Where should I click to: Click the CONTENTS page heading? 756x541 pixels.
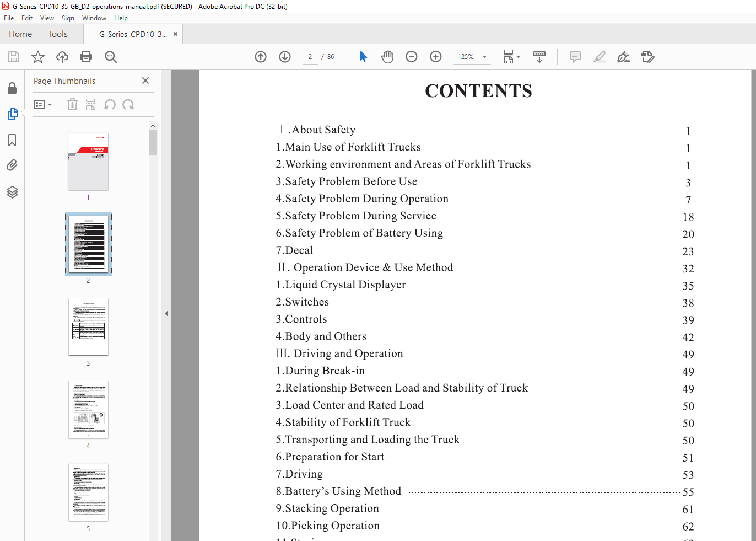click(478, 91)
